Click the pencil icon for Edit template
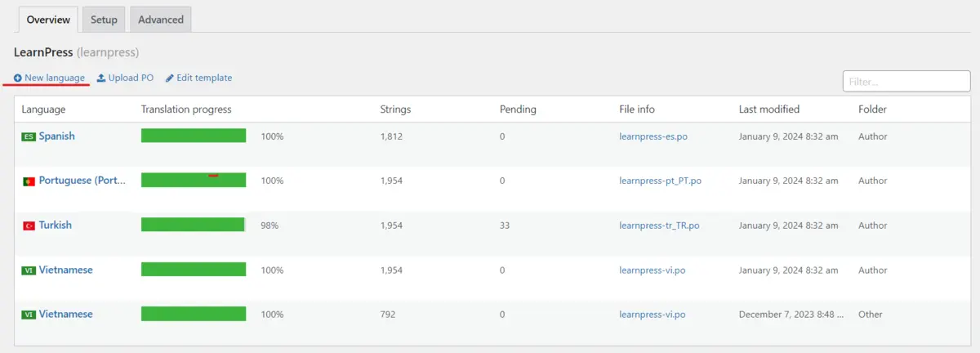Viewport: 980px width, 353px height. (x=170, y=78)
